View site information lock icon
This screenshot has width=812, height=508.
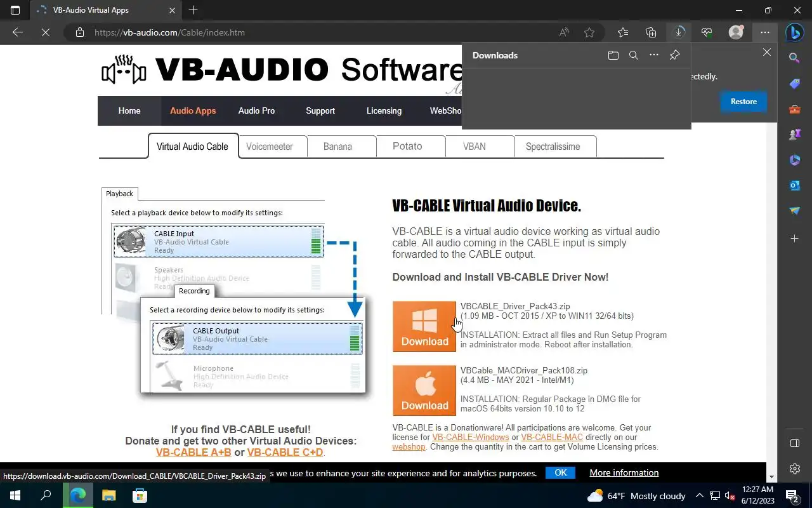click(79, 32)
